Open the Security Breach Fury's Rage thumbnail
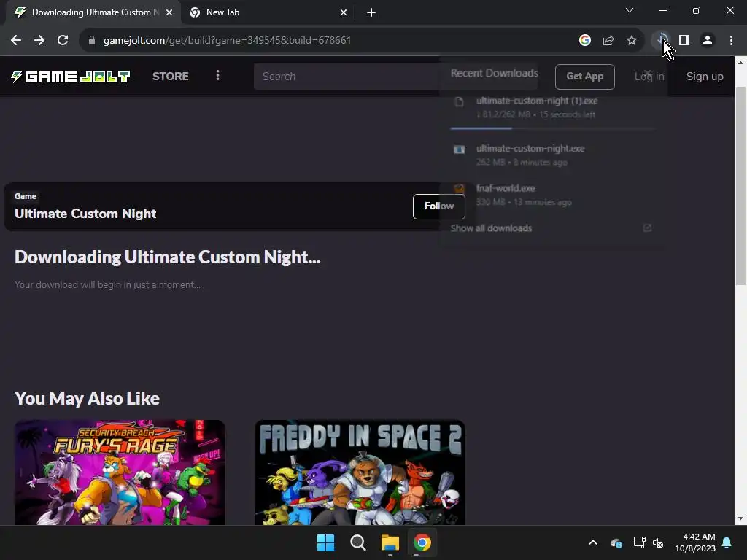 [120, 472]
